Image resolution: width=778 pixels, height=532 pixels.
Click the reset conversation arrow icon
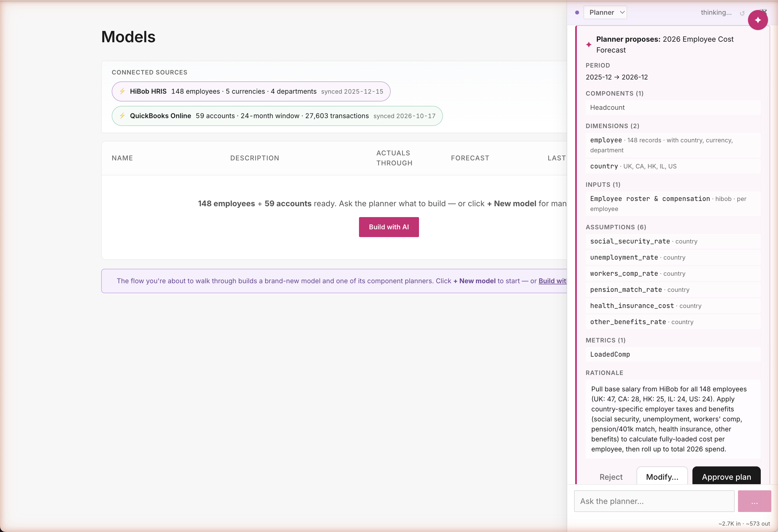click(x=742, y=13)
